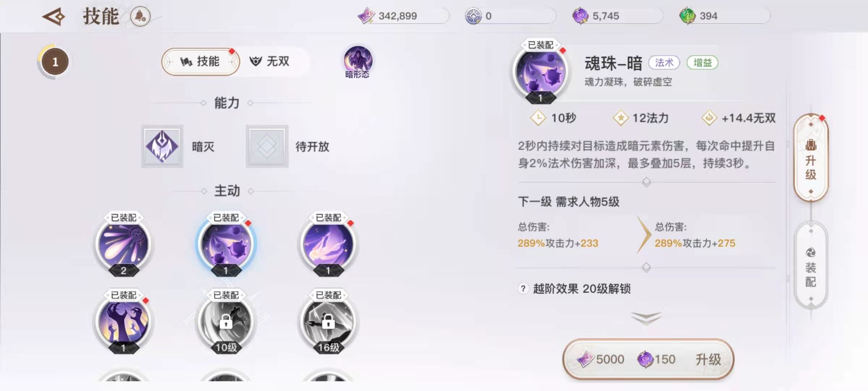Open the 装配 side tab
This screenshot has height=391, width=868.
tap(811, 265)
